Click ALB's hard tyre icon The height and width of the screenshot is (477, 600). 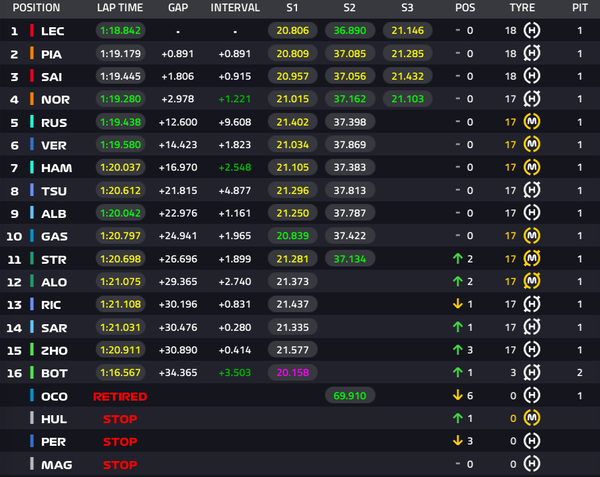(x=532, y=213)
